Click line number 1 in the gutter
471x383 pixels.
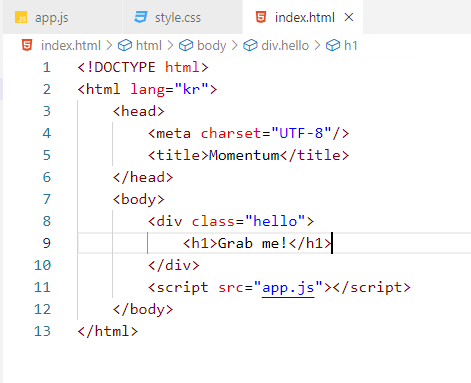point(47,67)
